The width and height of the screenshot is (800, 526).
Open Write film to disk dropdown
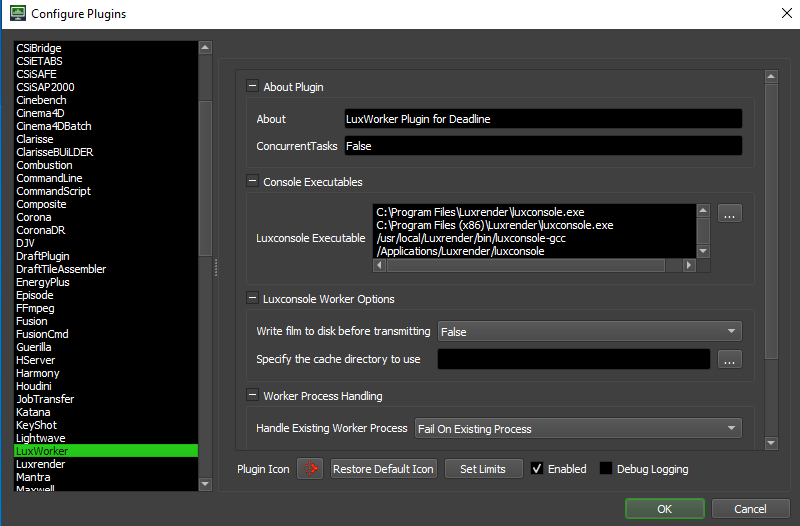pyautogui.click(x=589, y=331)
